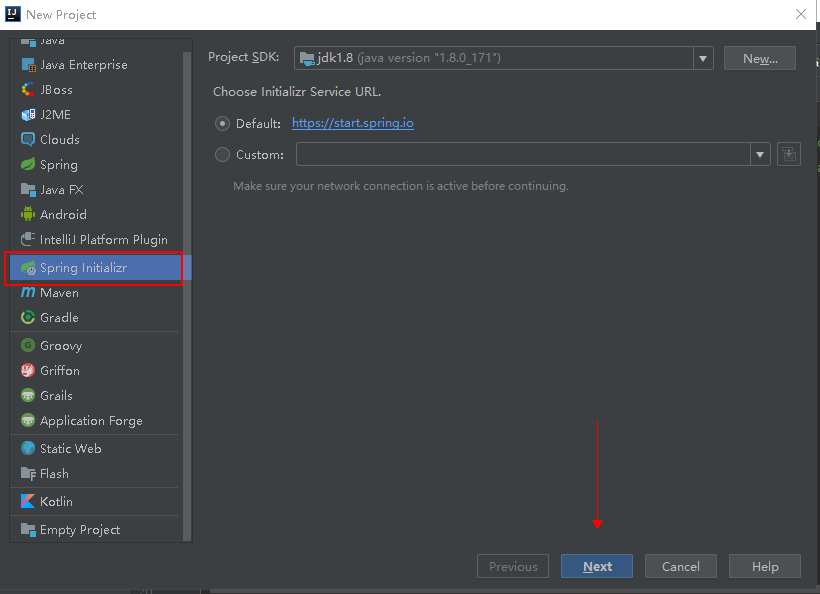
Task: Select Static Web entry
Action: click(x=96, y=449)
